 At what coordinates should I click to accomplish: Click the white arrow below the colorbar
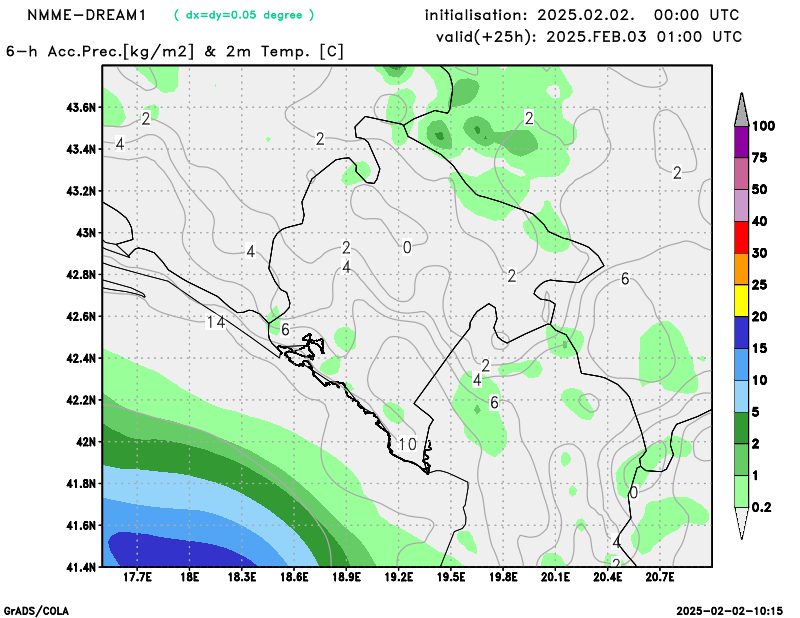(741, 523)
